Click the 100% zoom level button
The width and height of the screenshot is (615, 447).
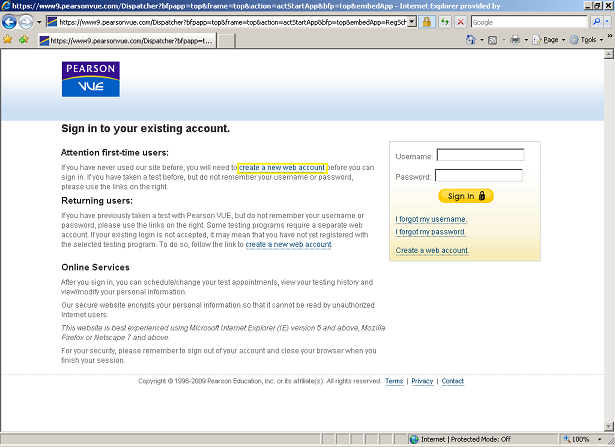577,439
